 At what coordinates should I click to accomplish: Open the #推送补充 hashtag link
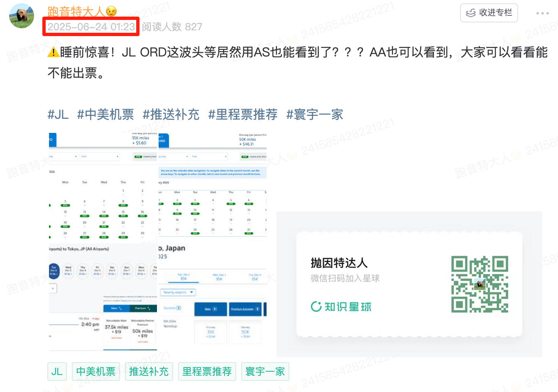(x=171, y=115)
